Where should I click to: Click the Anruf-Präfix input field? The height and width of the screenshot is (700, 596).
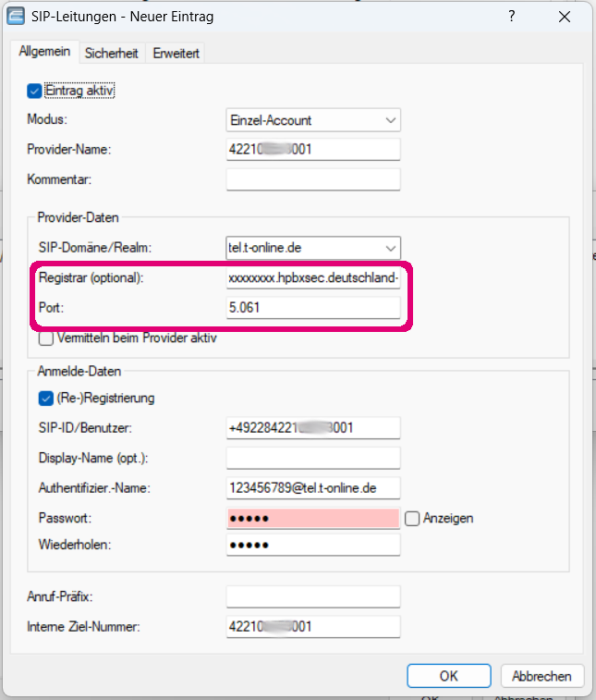[x=313, y=596]
